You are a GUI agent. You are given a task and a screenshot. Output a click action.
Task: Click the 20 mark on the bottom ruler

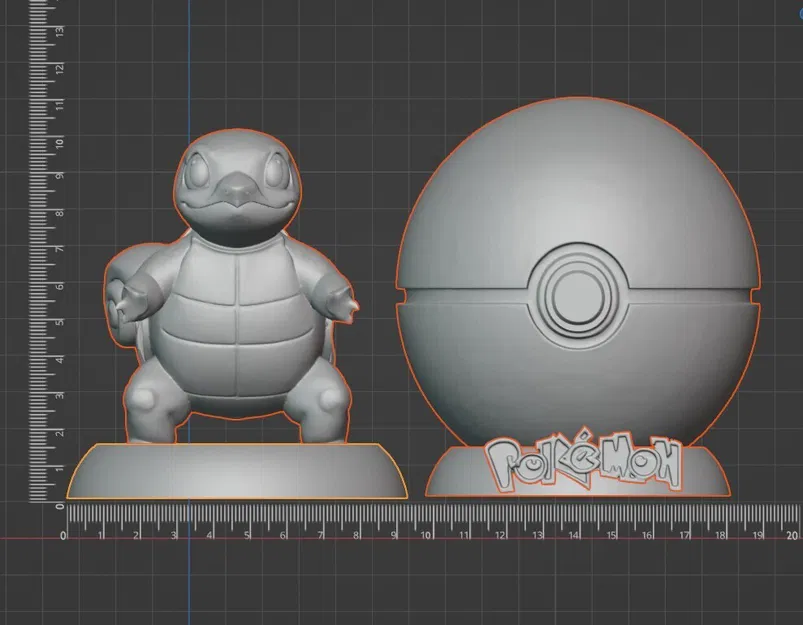coord(791,534)
